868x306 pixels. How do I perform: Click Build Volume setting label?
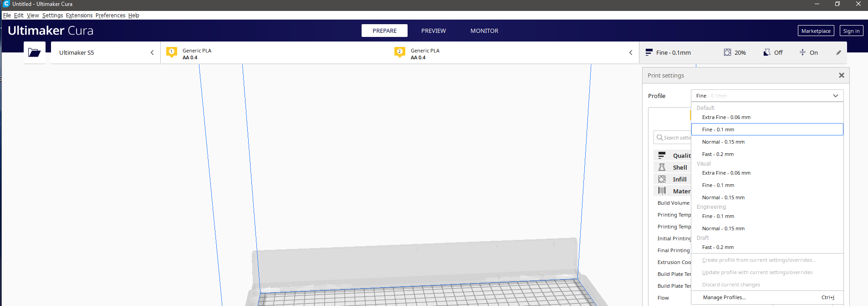(x=673, y=203)
